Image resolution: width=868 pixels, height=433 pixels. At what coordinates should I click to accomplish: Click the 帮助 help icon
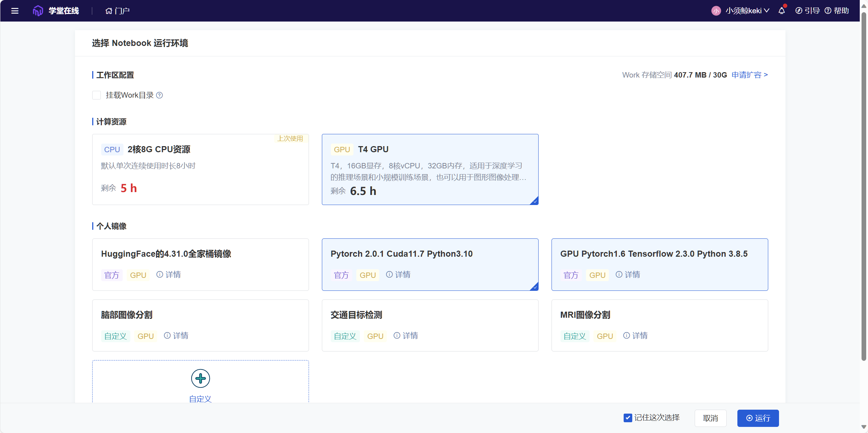pos(828,11)
